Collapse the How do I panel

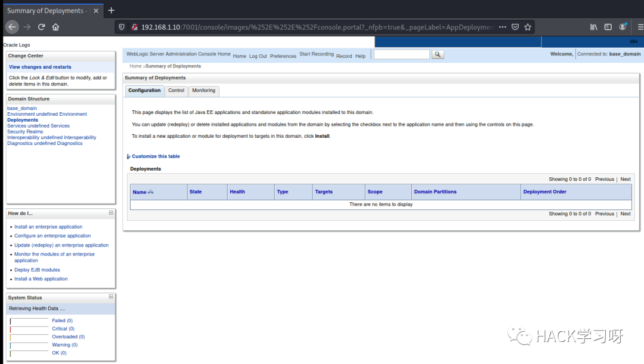[111, 213]
